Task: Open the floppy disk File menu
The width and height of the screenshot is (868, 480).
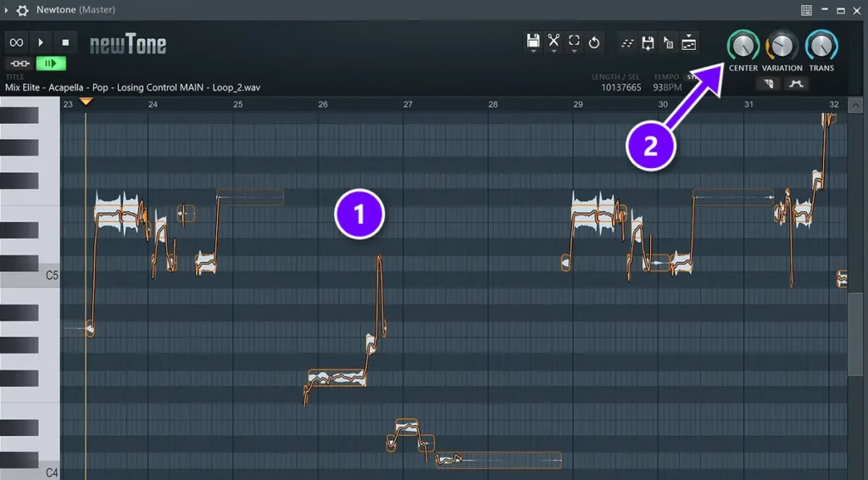Action: tap(533, 42)
